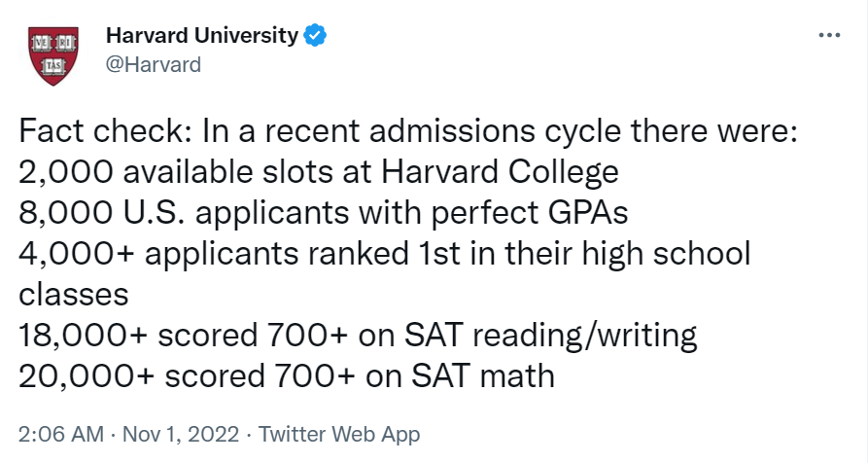Open the three-dot More options menu
868x463 pixels.
click(x=829, y=35)
